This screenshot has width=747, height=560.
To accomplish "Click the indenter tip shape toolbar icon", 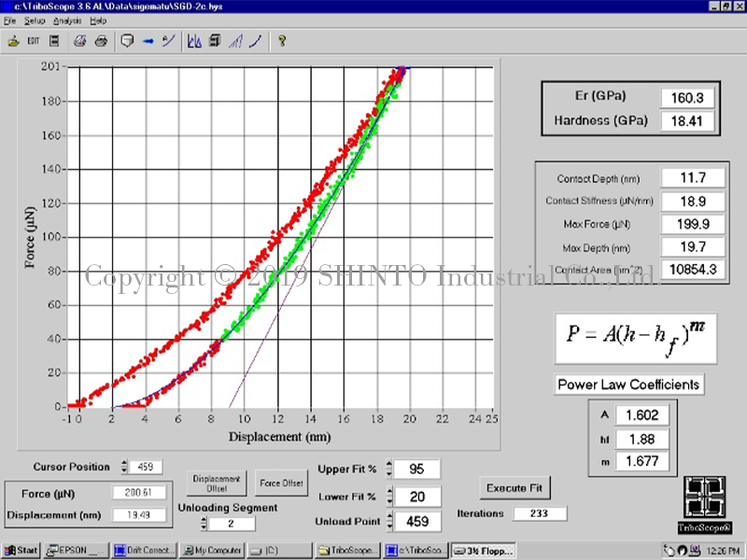I will click(127, 41).
